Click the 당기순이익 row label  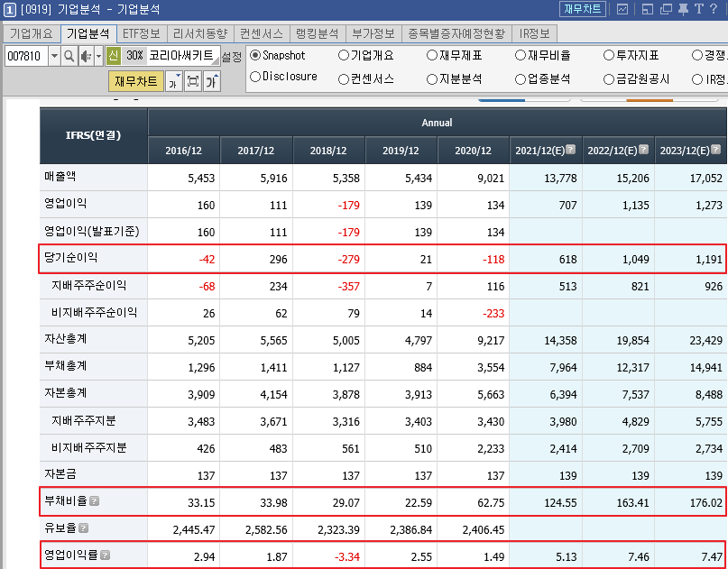70,258
